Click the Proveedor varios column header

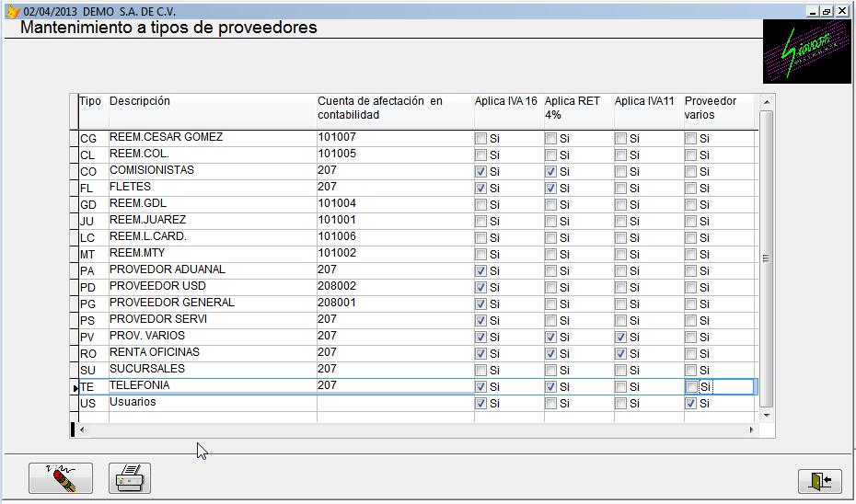click(x=719, y=111)
